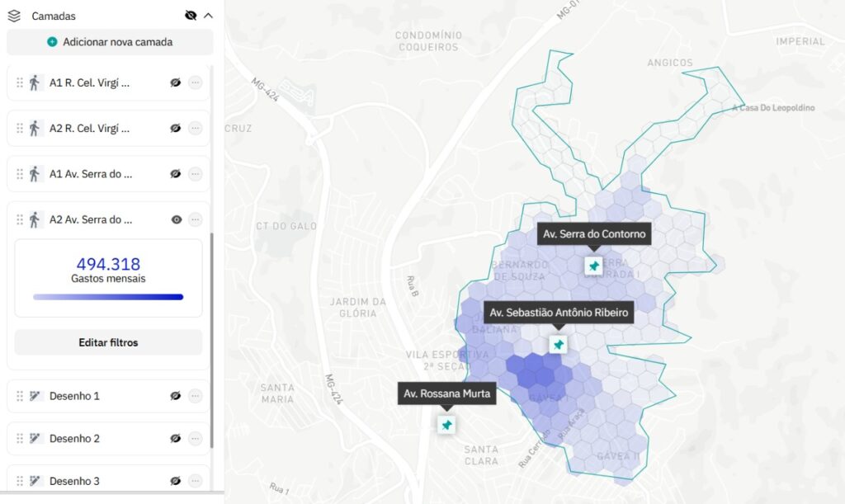This screenshot has width=845, height=504.
Task: Click the pedestrian icon of A2 Av. Serra layer
Action: point(35,219)
